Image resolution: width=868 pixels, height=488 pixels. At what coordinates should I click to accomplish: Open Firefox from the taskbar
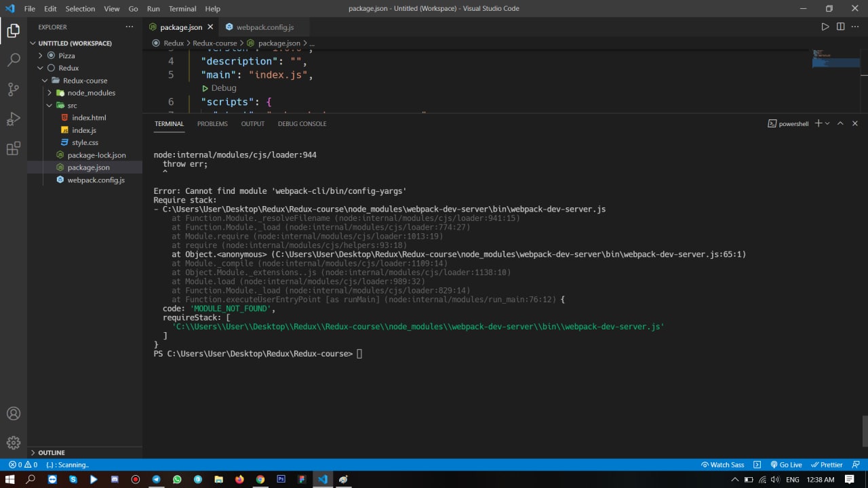[239, 479]
